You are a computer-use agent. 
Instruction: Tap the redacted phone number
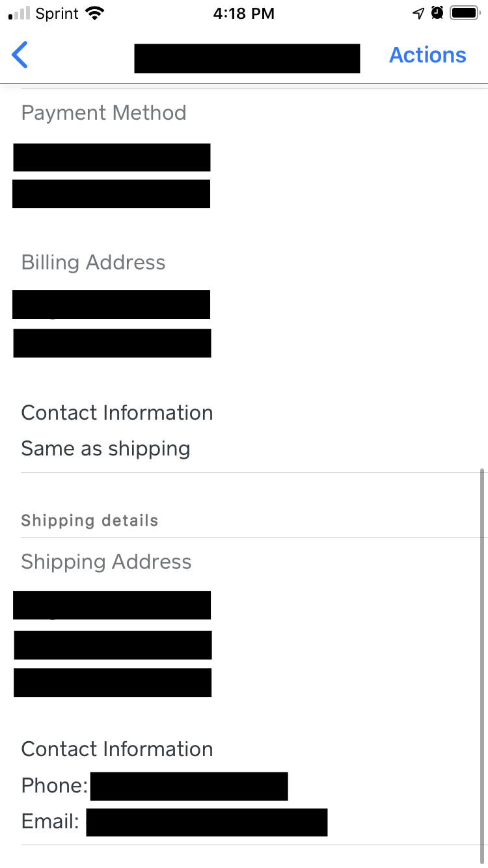click(189, 786)
